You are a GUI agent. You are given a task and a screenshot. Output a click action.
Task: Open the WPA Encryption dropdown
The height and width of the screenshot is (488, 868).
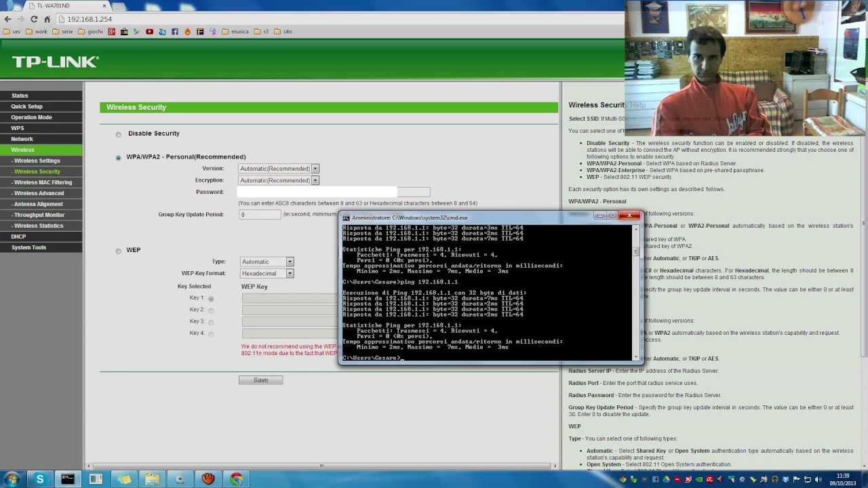pyautogui.click(x=279, y=180)
